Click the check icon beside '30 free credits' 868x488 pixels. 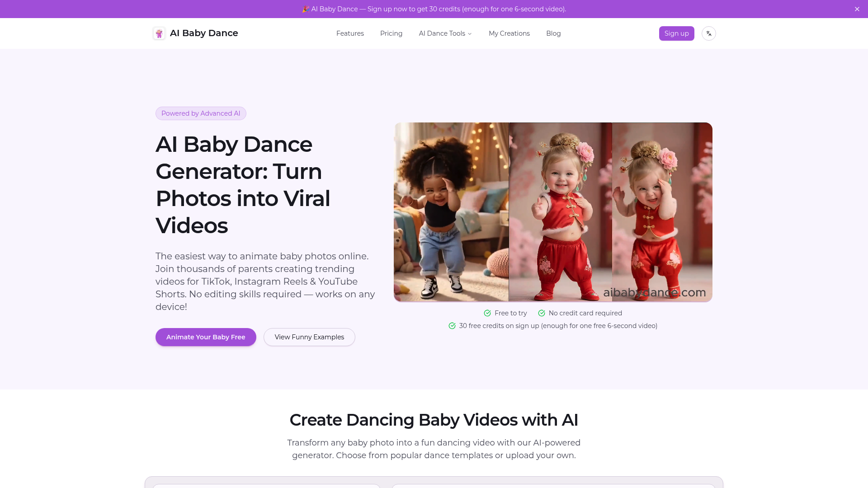point(452,326)
